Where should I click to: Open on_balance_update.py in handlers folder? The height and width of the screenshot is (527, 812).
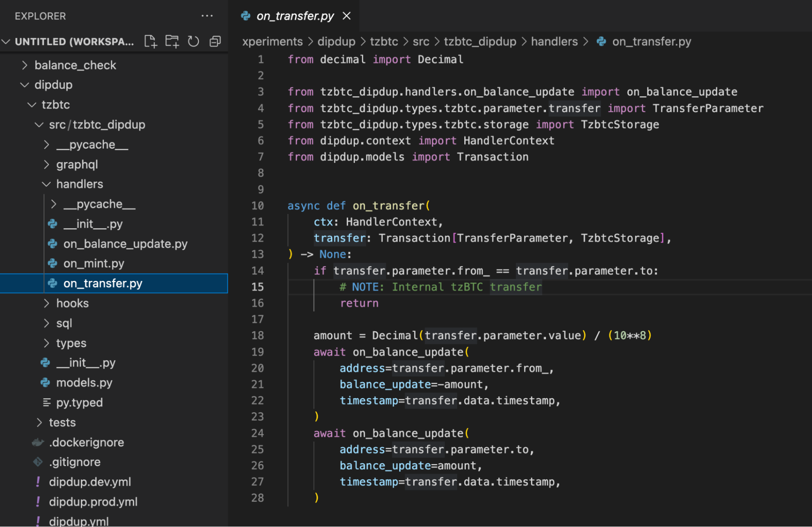125,244
